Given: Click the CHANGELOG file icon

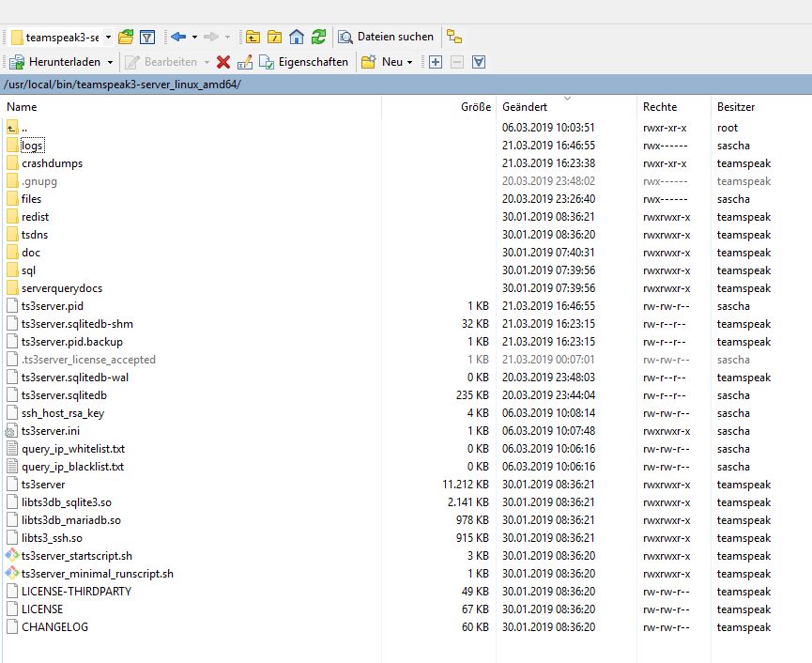Looking at the screenshot, I should point(12,626).
